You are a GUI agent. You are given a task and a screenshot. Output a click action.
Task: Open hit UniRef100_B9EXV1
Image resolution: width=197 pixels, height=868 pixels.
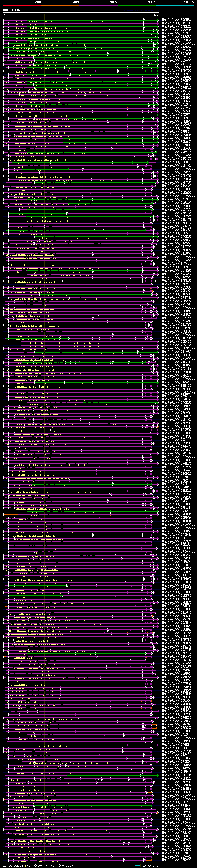[x=177, y=216]
